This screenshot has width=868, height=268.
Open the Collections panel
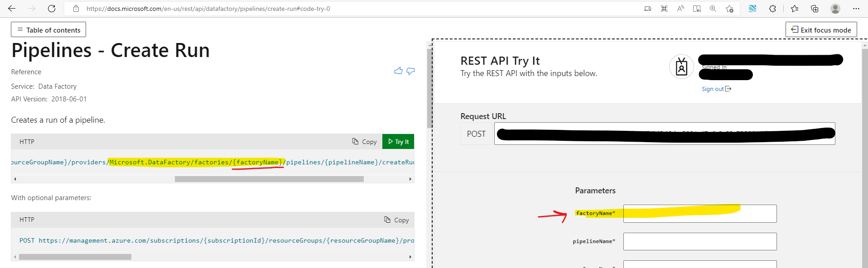[815, 9]
